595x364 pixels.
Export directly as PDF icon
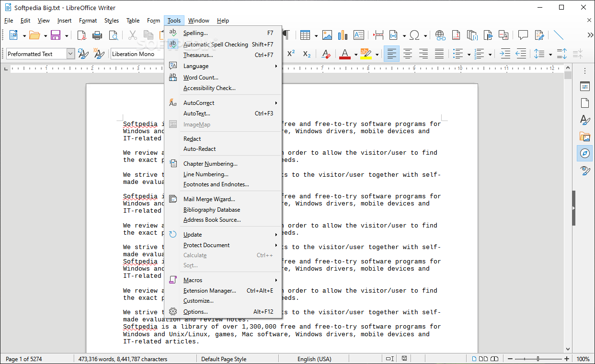82,35
